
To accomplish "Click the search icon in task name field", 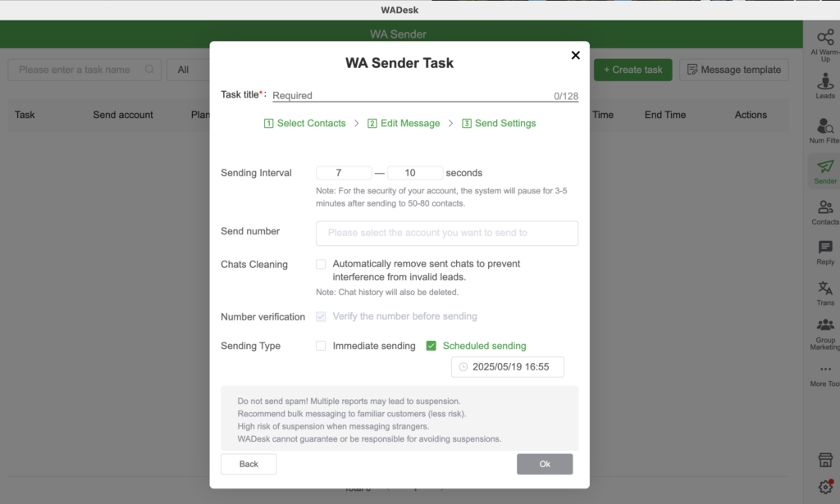I will pos(149,70).
